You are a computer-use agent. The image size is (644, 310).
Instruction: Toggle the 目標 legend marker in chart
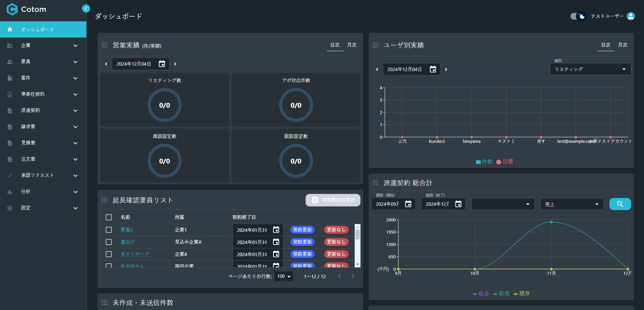click(499, 162)
